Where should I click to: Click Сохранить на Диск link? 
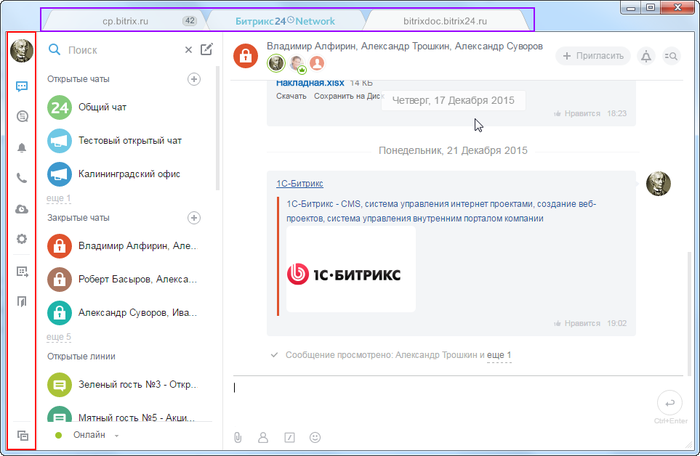(348, 96)
